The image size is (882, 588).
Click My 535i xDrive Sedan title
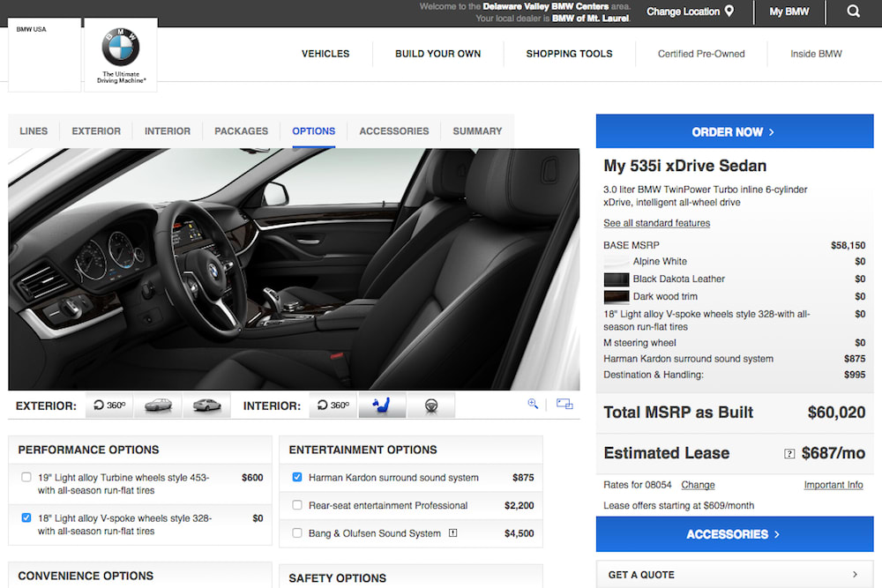685,166
